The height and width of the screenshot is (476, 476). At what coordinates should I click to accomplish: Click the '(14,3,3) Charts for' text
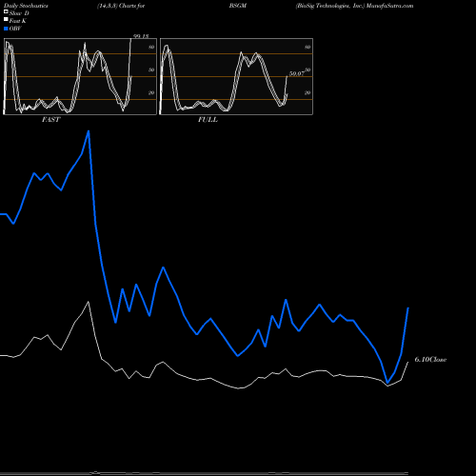pos(121,6)
